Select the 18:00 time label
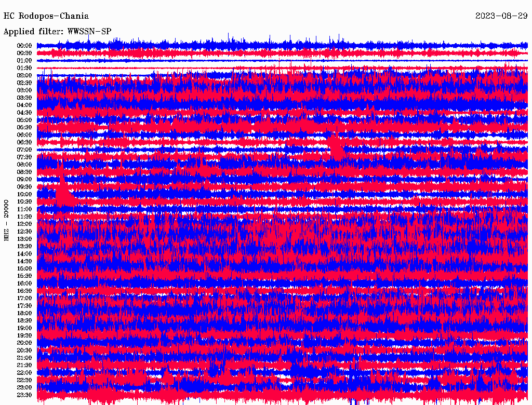 pyautogui.click(x=24, y=313)
